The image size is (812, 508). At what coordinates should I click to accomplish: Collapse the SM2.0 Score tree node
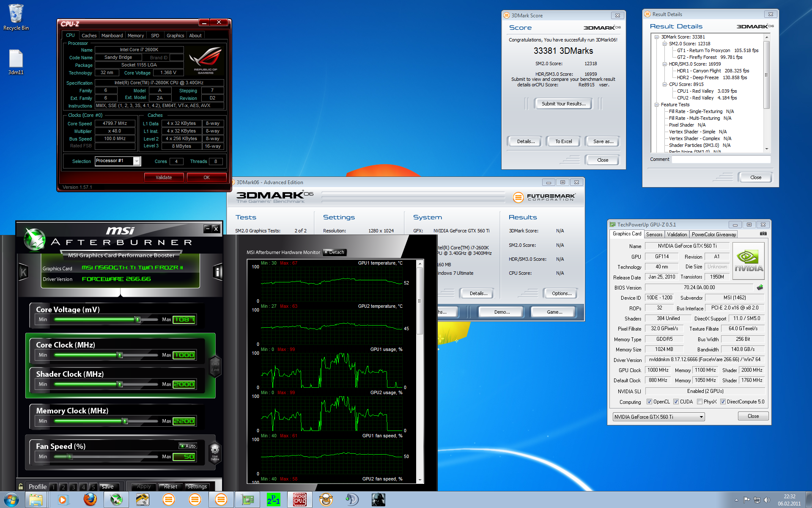coord(664,44)
